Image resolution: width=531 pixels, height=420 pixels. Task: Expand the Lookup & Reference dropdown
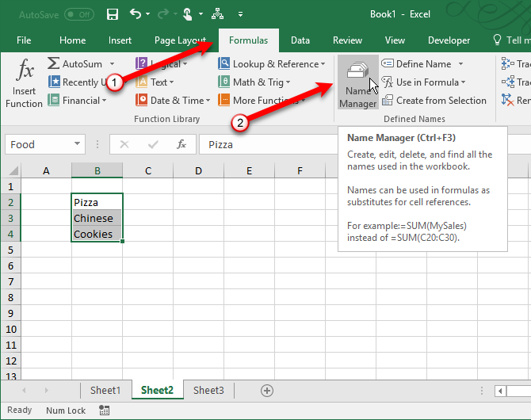323,64
